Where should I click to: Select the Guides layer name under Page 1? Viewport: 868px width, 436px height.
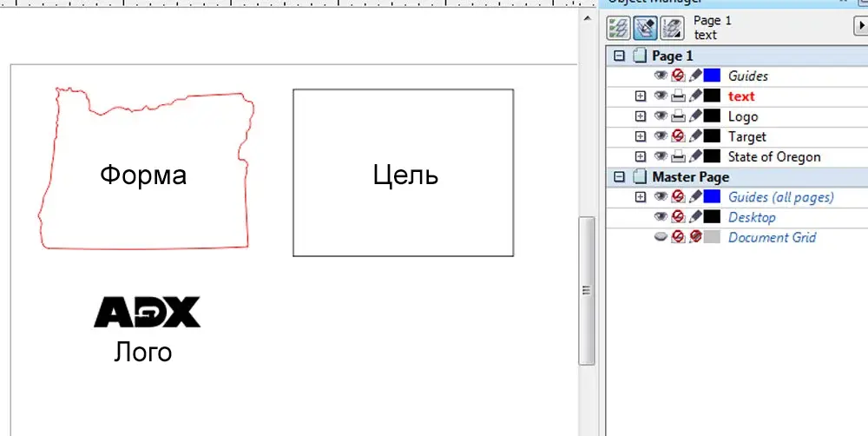(748, 76)
